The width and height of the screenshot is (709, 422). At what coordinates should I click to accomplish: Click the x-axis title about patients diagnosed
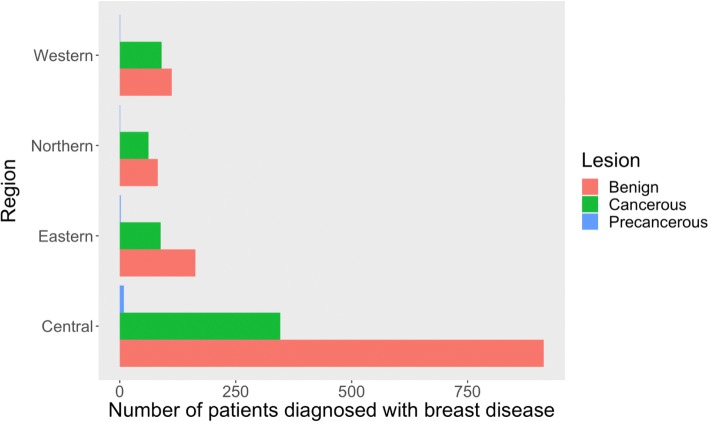[x=330, y=409]
